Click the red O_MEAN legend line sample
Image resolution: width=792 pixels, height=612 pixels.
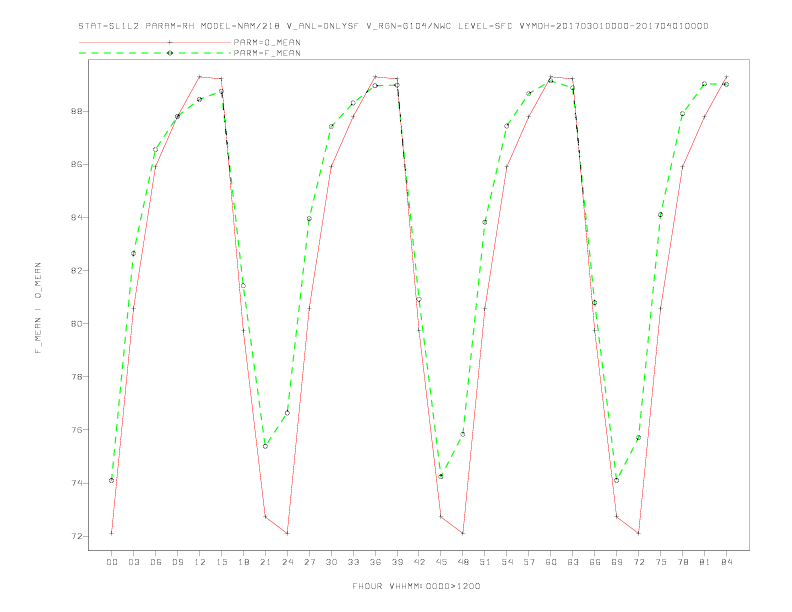(x=155, y=42)
